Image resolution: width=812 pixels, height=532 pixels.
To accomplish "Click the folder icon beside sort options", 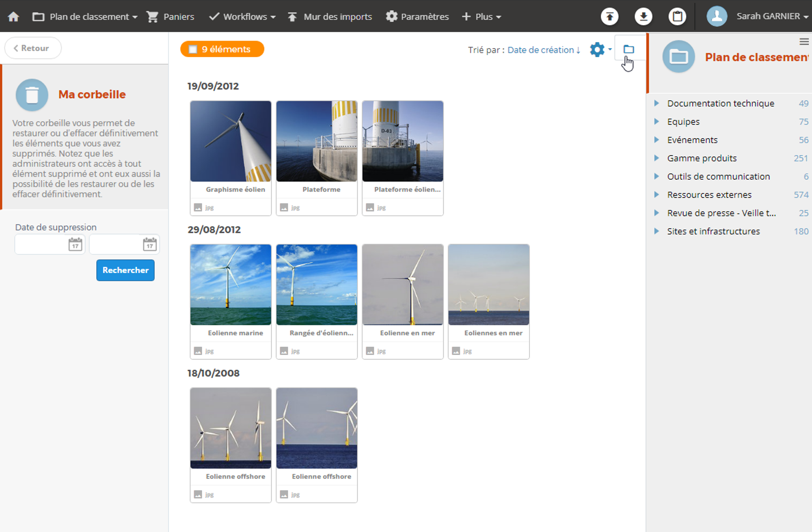I will pyautogui.click(x=628, y=50).
